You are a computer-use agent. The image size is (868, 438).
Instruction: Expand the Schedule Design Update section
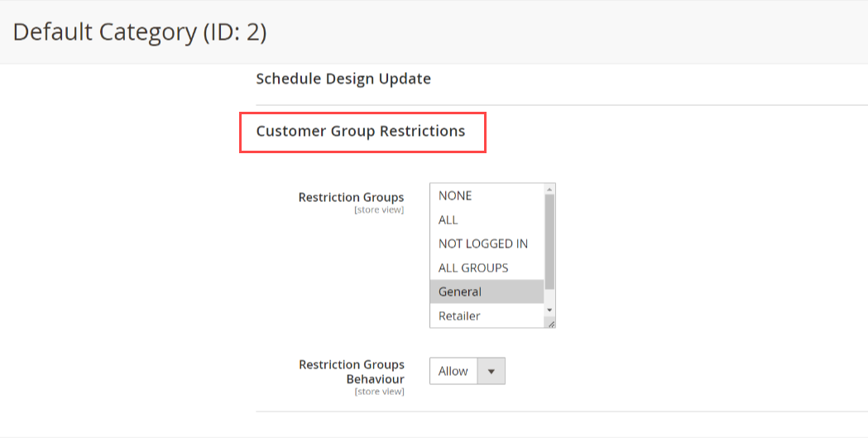click(x=343, y=79)
